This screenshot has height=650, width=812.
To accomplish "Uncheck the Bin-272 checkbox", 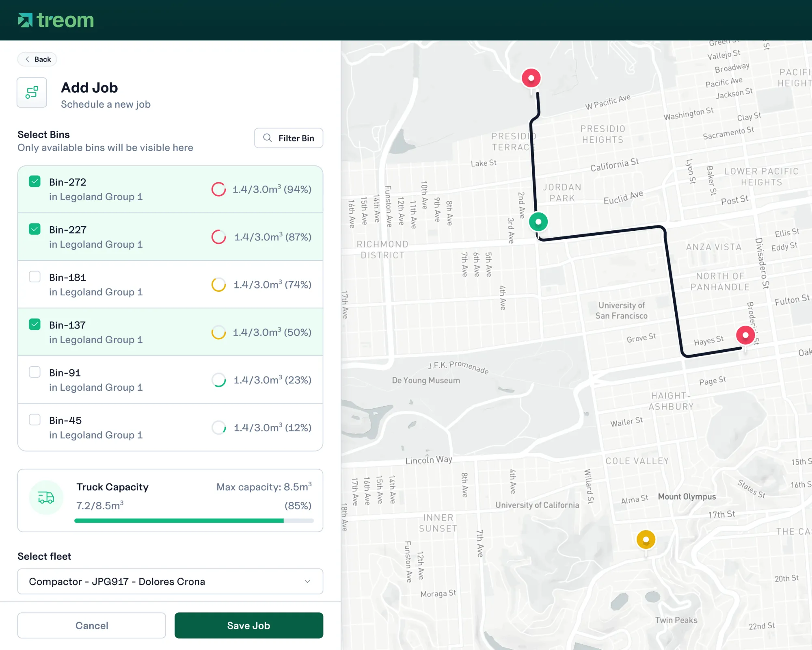I will click(x=35, y=181).
